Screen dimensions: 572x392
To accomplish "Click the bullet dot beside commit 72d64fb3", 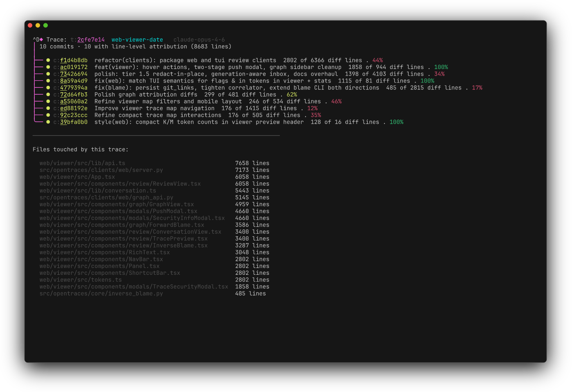I will 48,95.
